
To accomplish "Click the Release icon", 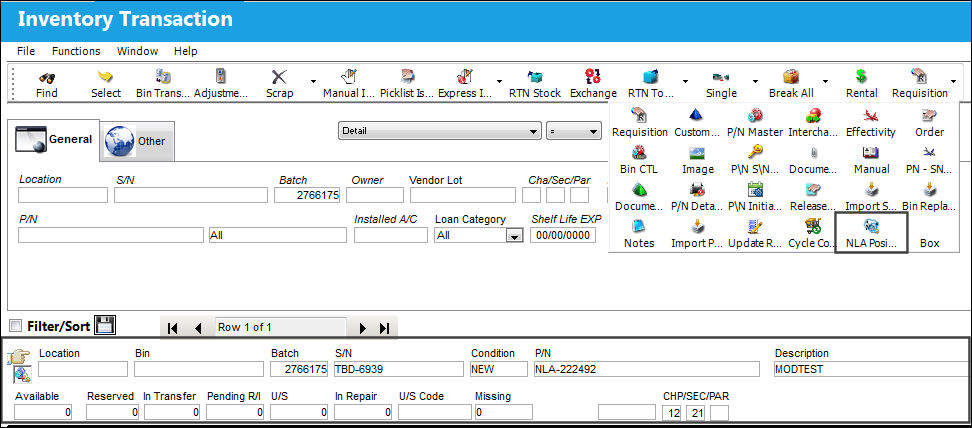I will click(x=813, y=190).
